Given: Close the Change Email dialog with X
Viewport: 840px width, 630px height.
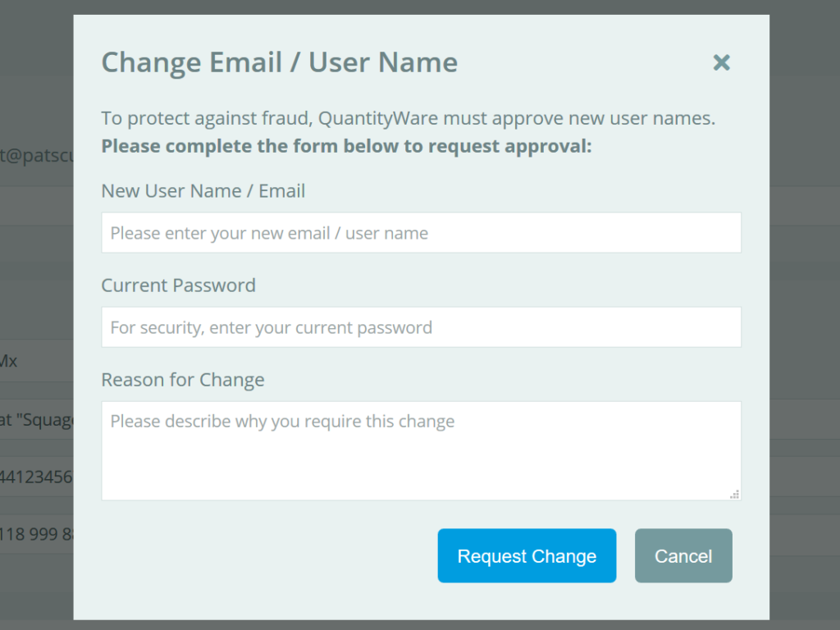Looking at the screenshot, I should pos(721,62).
